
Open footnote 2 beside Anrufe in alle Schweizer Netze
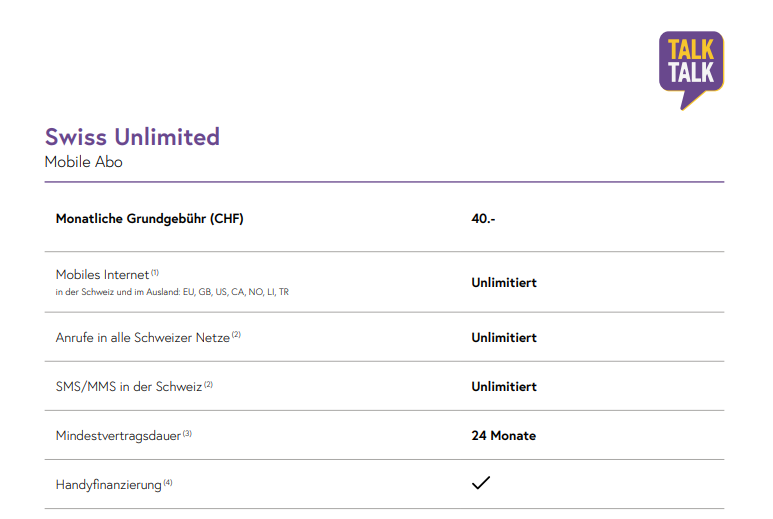pos(236,335)
